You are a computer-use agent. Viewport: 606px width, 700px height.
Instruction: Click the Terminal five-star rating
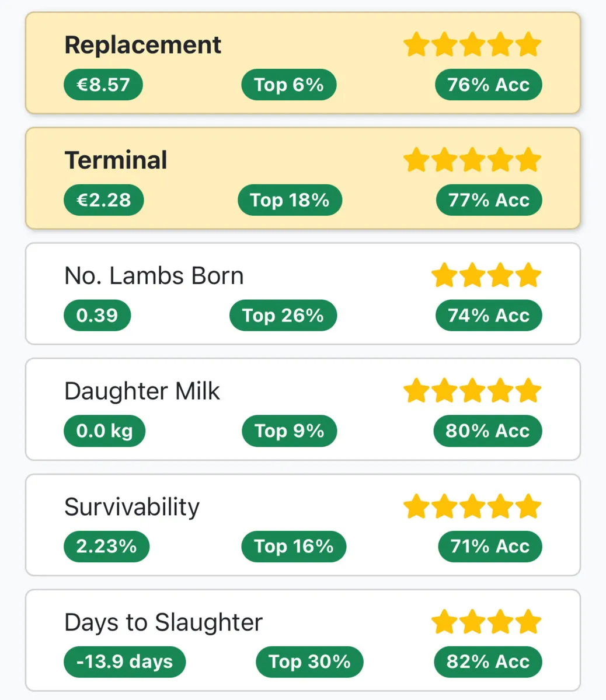click(472, 160)
